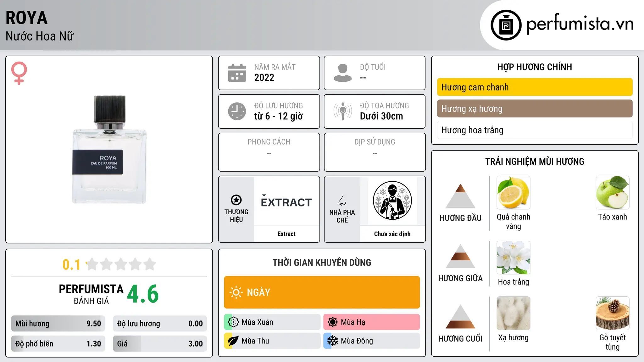Viewport: 644px width, 362px height.
Task: Click the Giá 3.00 score bar
Action: 160,344
